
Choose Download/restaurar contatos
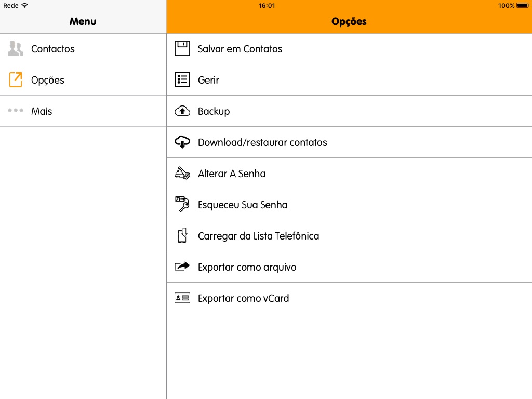pos(262,142)
